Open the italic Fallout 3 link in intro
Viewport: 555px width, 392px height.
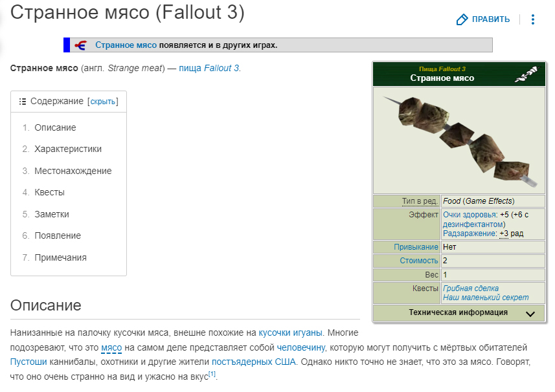pyautogui.click(x=221, y=68)
